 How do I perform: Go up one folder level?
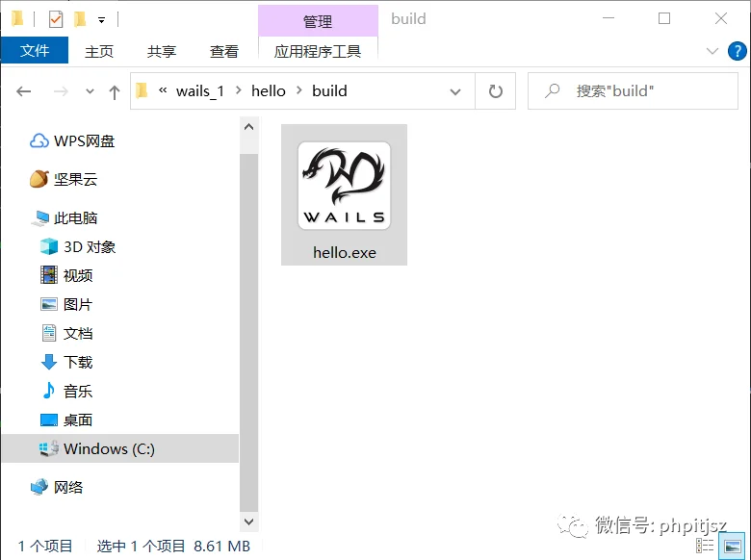pyautogui.click(x=114, y=91)
